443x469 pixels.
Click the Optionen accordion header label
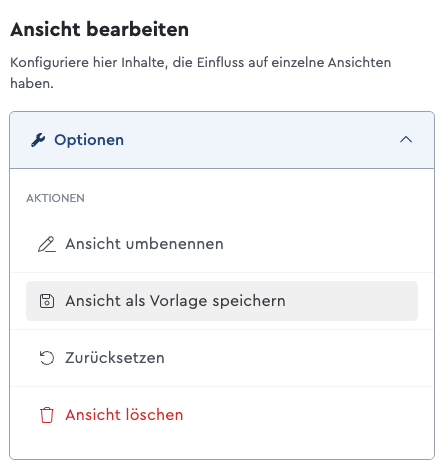[x=89, y=140]
